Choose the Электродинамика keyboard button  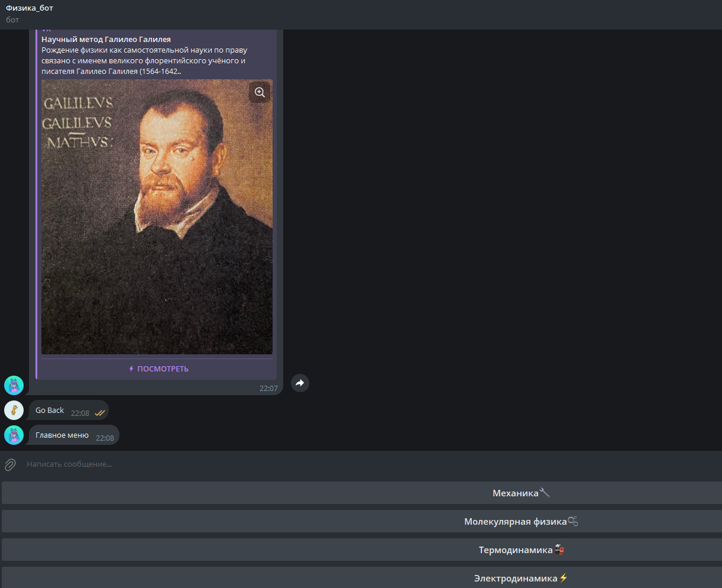pyautogui.click(x=361, y=577)
